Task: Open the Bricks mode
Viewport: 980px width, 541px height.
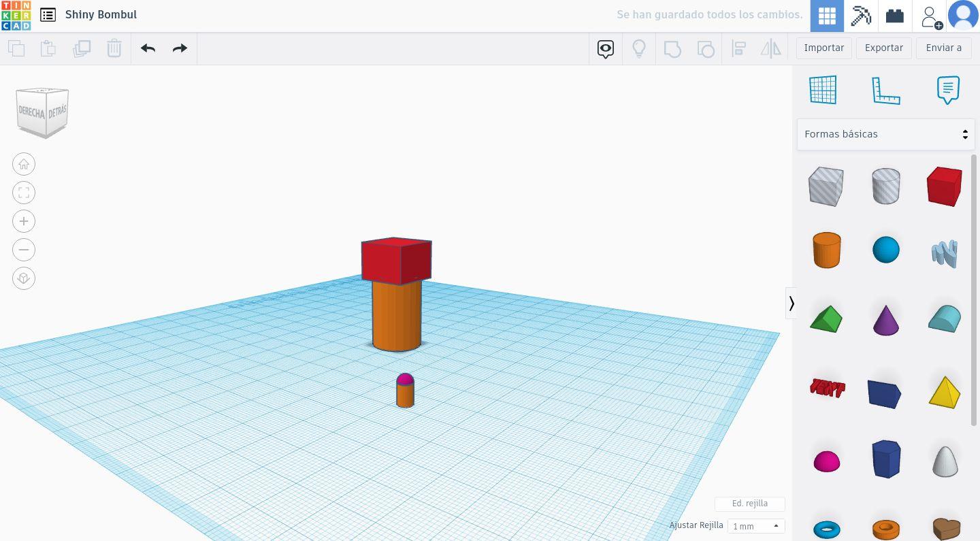Action: coord(895,16)
